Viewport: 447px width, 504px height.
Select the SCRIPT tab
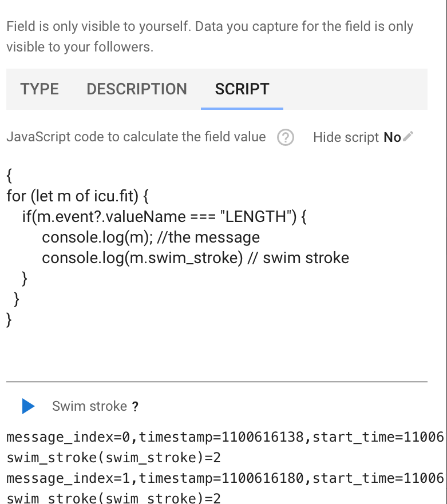(242, 89)
